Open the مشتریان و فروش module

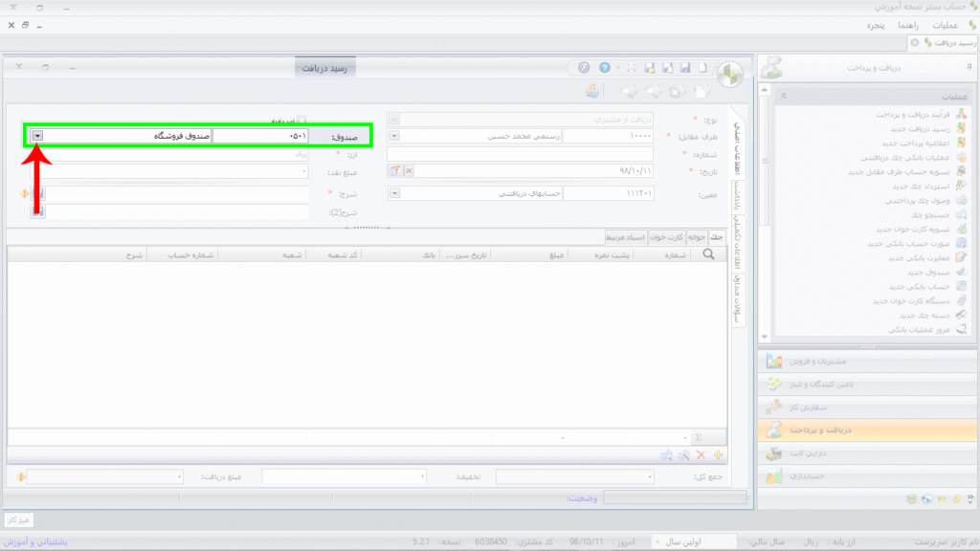867,361
